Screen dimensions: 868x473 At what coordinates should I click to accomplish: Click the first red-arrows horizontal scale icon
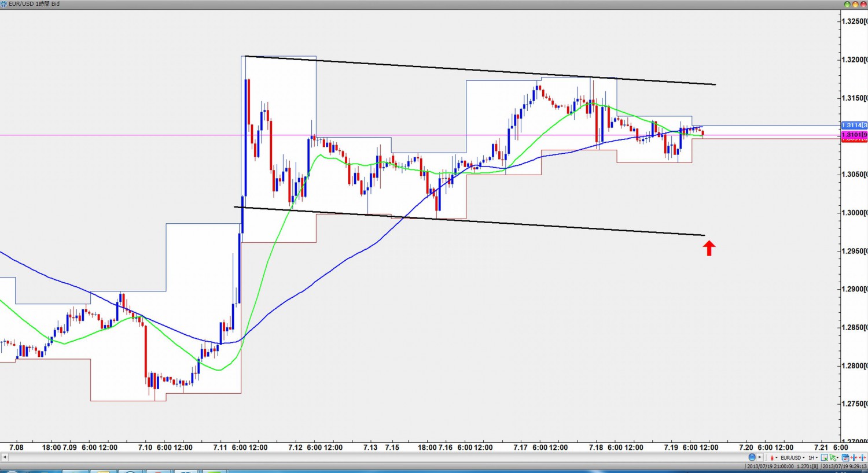[x=854, y=457]
